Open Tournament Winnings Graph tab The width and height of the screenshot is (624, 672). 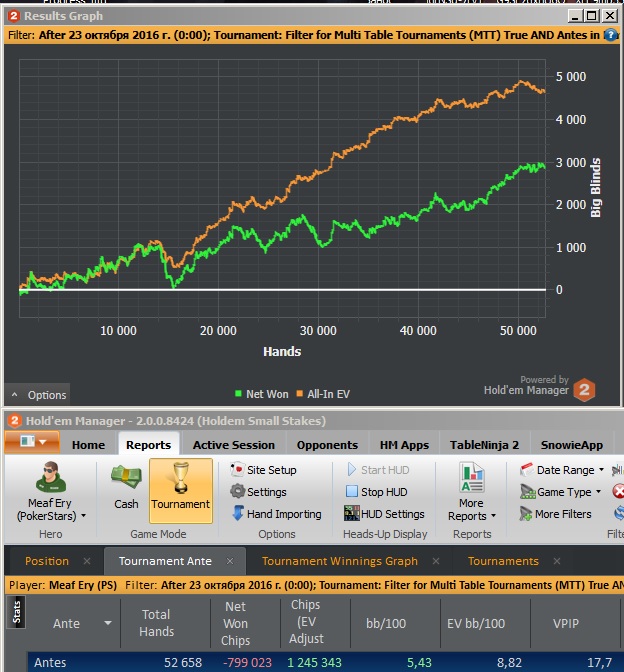[x=339, y=561]
